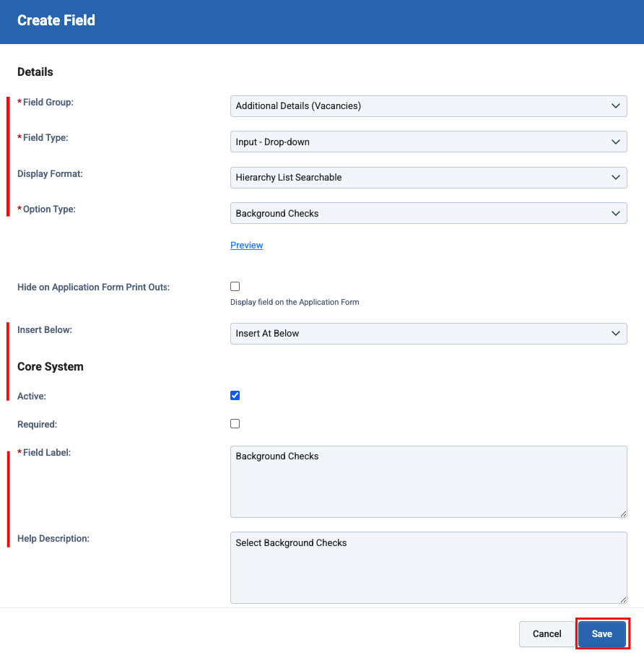
Task: Click the Field Group dropdown chevron icon
Action: (617, 105)
